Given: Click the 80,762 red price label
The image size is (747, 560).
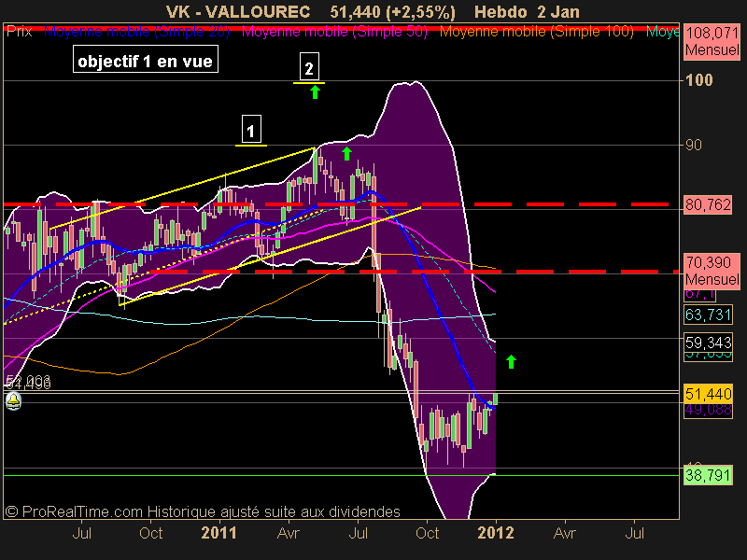Looking at the screenshot, I should coord(708,204).
